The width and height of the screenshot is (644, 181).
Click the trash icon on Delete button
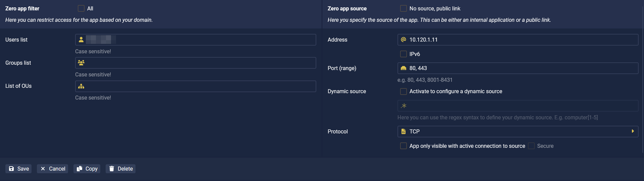click(112, 169)
